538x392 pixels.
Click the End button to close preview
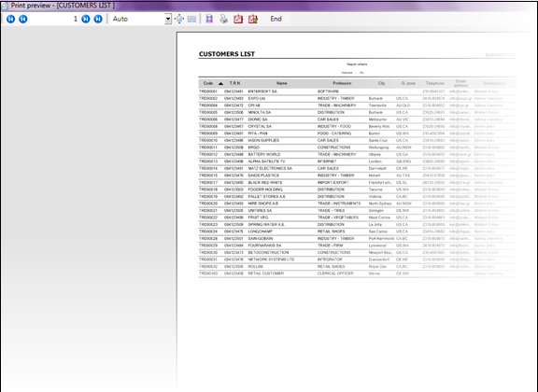276,19
